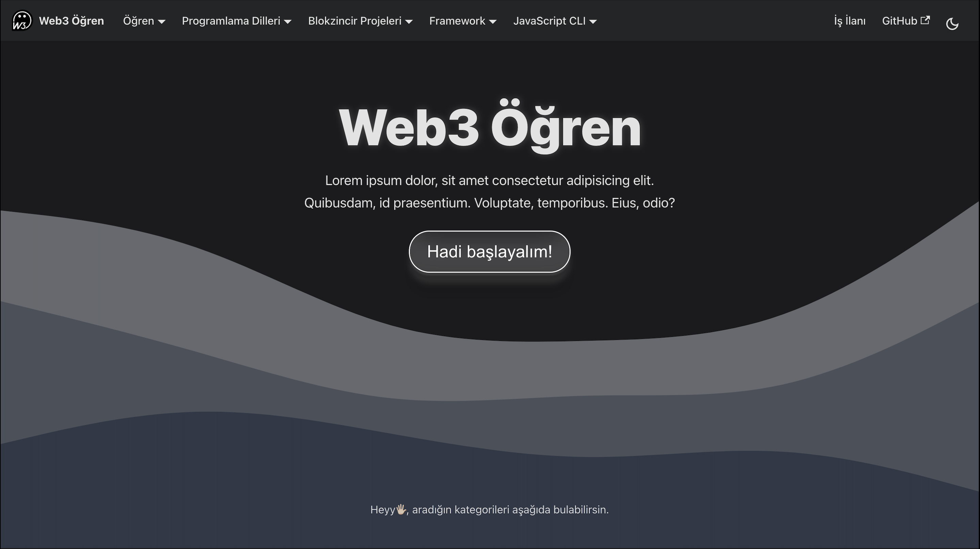
Task: Click the chevron beside Programlama Dilleri
Action: pyautogui.click(x=287, y=22)
